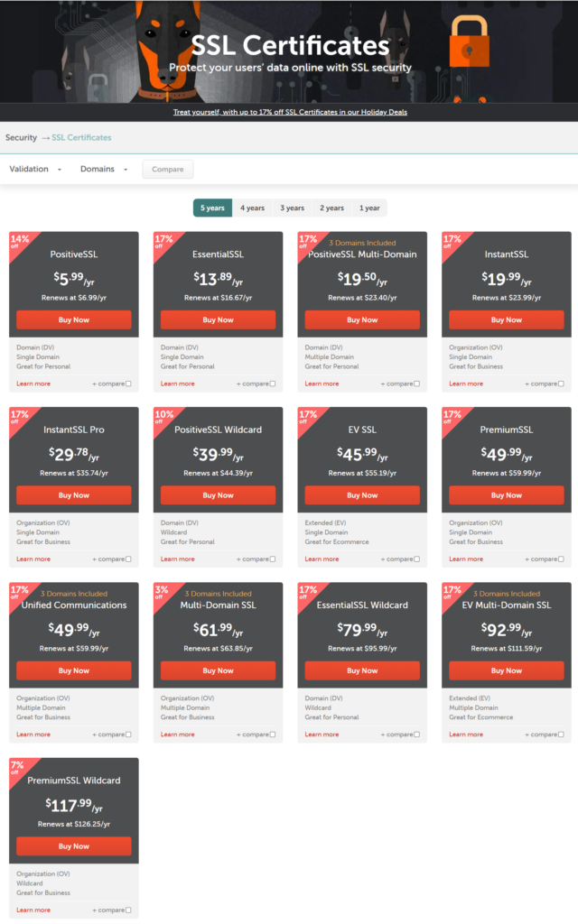
Task: Click the 10% off badge on PositiveSSL Wildcard
Action: (164, 417)
